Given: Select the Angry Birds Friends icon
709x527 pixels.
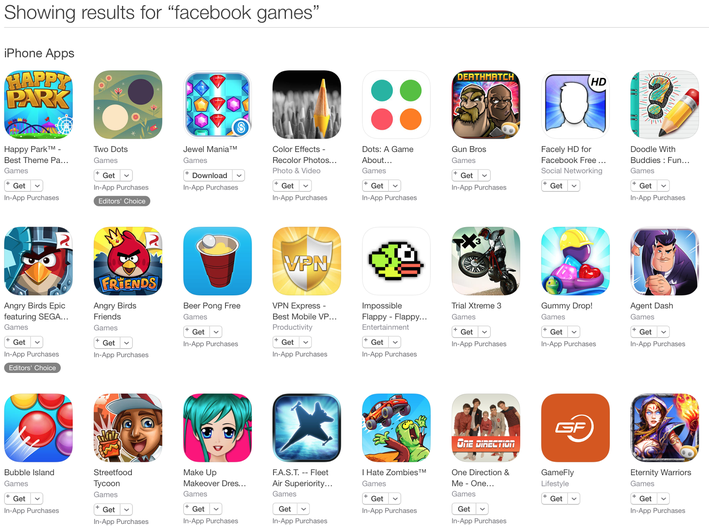Looking at the screenshot, I should pos(128,261).
